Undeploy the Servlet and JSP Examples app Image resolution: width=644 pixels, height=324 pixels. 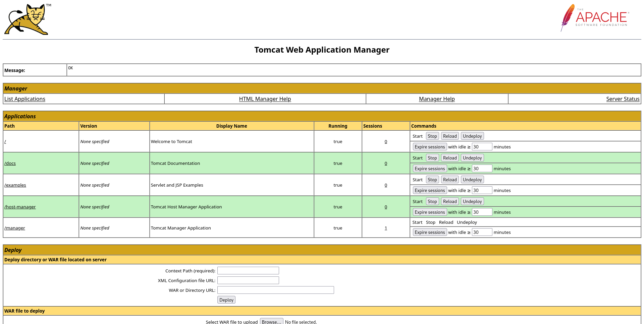click(472, 180)
